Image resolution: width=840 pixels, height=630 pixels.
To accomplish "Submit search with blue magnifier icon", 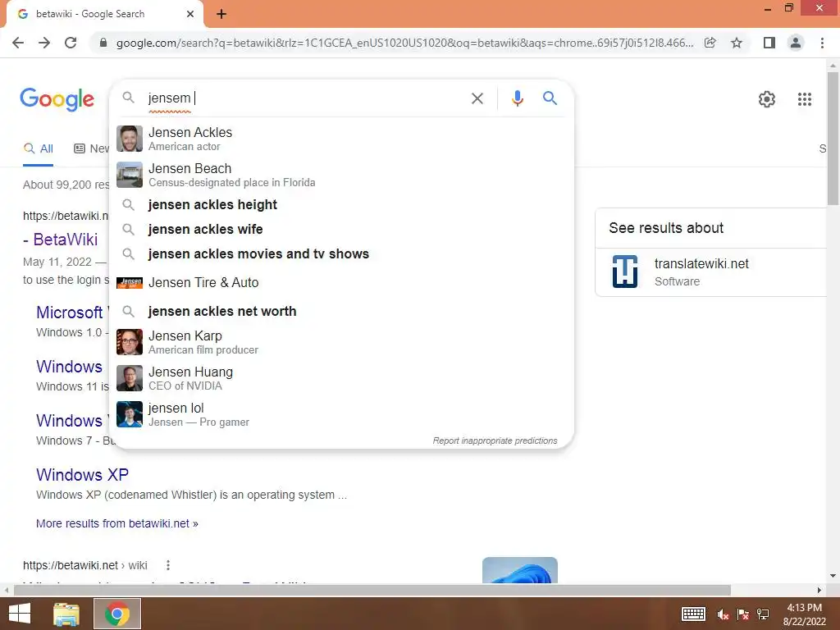I will click(550, 98).
